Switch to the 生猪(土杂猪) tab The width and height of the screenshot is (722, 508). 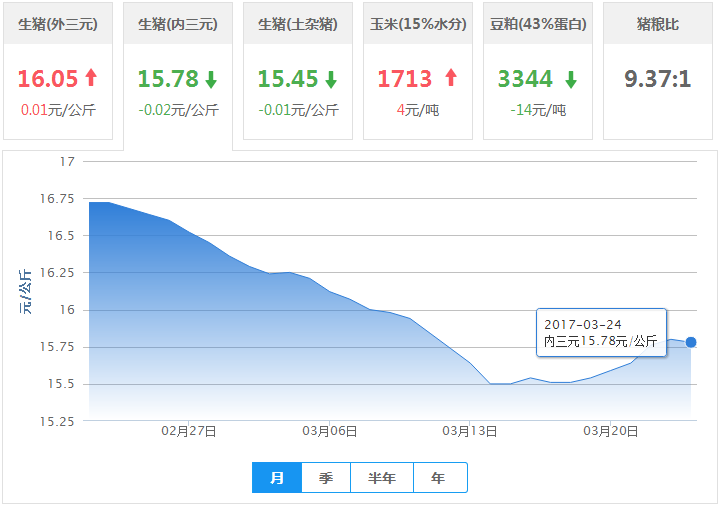coord(298,24)
